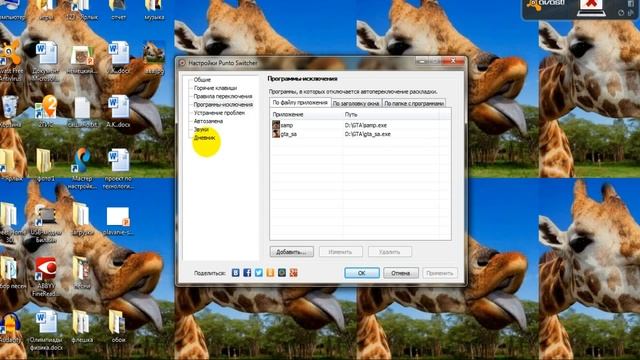This screenshot has height=360, width=640.
Task: Open the 2GIS desktop shortcut
Action: pos(46,111)
